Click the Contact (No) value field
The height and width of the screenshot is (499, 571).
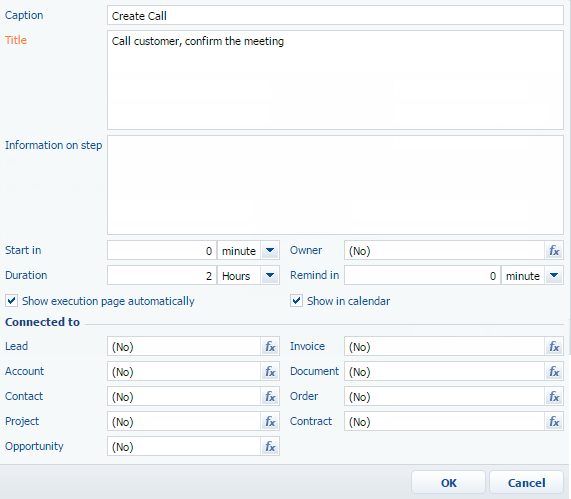(184, 396)
